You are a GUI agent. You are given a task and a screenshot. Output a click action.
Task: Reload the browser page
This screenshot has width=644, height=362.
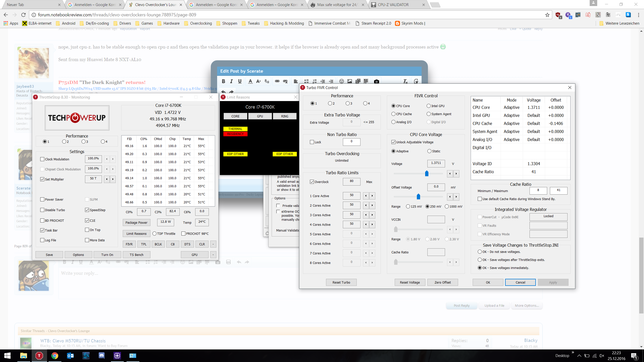tap(23, 15)
